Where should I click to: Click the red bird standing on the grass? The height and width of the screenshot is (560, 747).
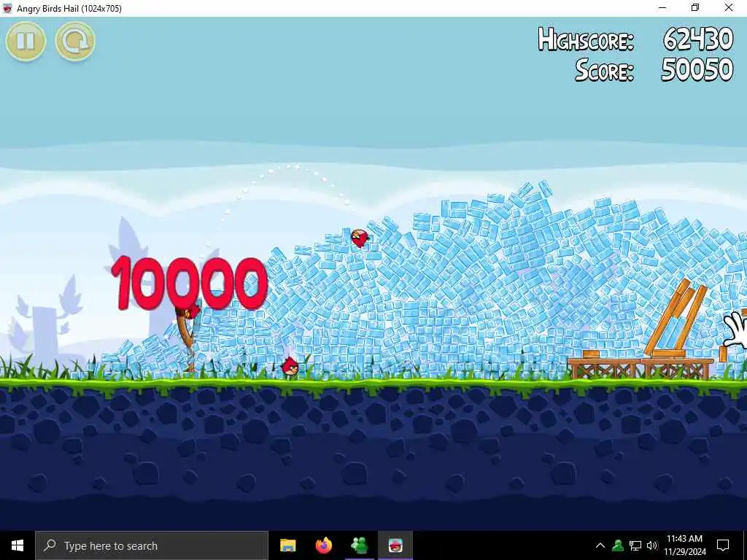tap(290, 367)
